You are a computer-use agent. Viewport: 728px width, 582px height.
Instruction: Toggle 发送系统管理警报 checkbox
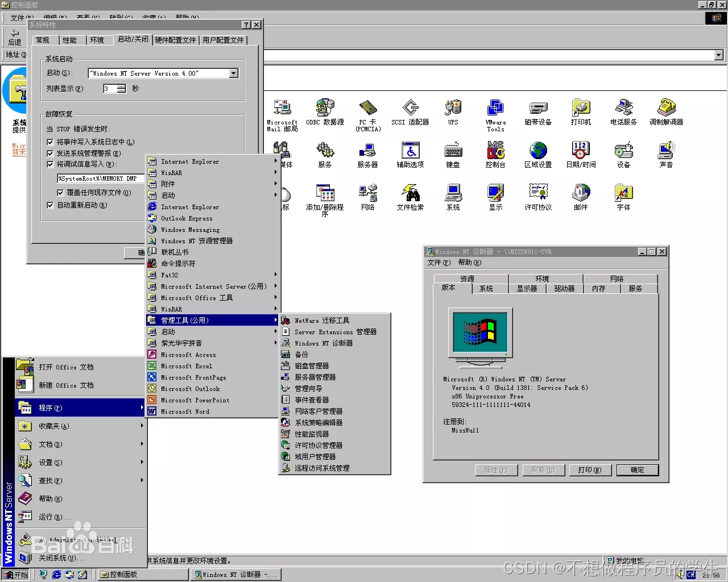(50, 153)
